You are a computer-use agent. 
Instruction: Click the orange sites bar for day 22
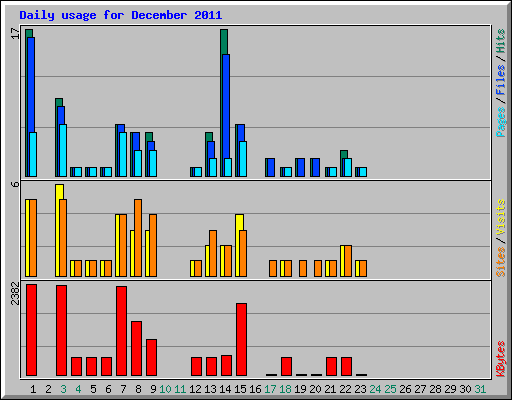pyautogui.click(x=348, y=261)
